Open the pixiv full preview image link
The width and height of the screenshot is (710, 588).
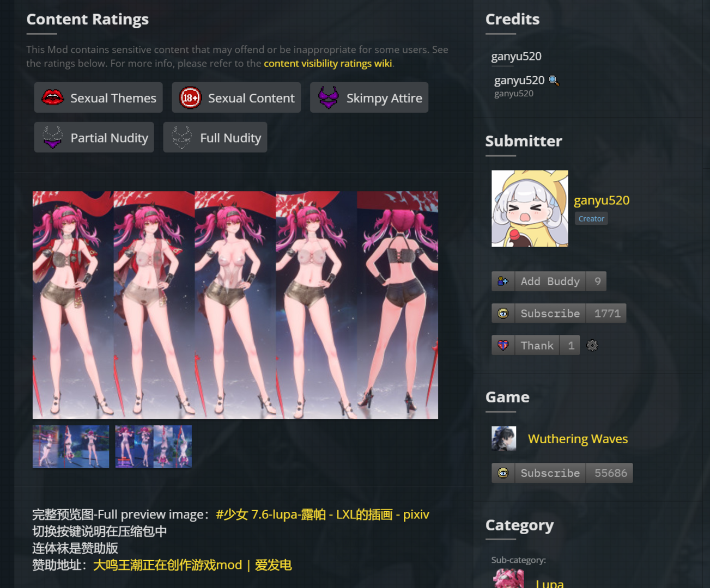pos(323,514)
